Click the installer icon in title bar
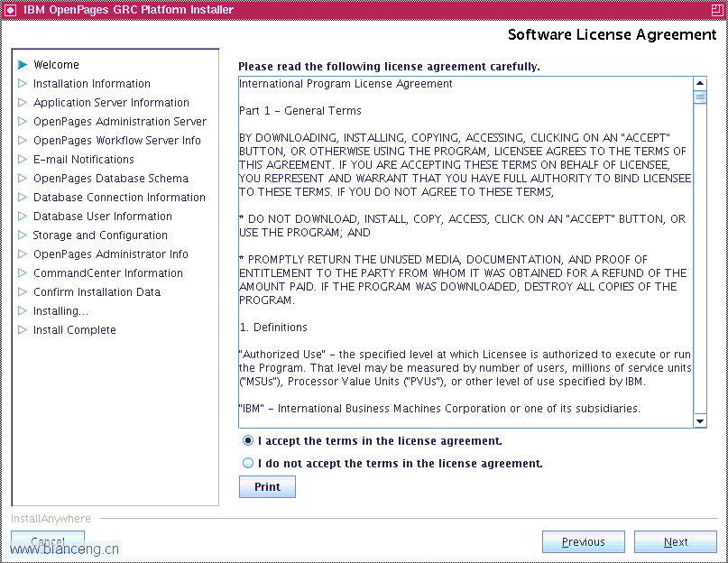Viewport: 728px width, 563px height. pos(10,10)
